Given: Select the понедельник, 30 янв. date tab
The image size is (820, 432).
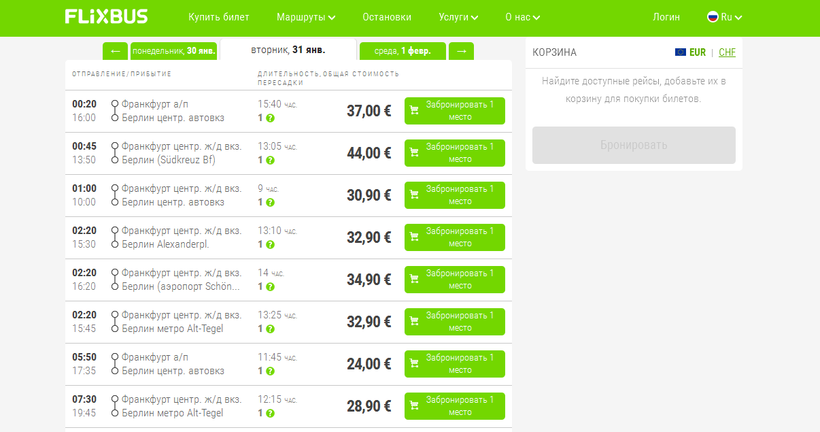Looking at the screenshot, I should coord(171,51).
